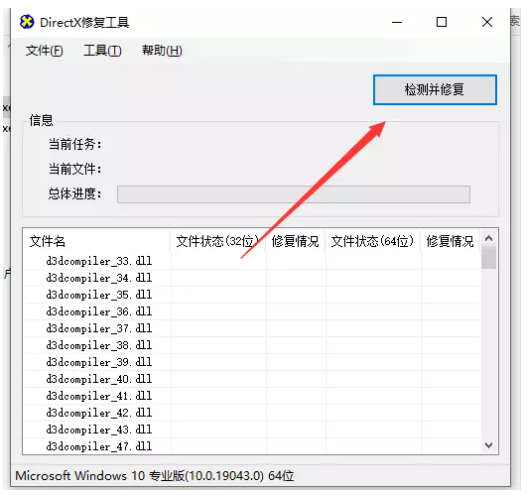528x495 pixels.
Task: Select d3dcompiler_36.dll row
Action: point(252,311)
